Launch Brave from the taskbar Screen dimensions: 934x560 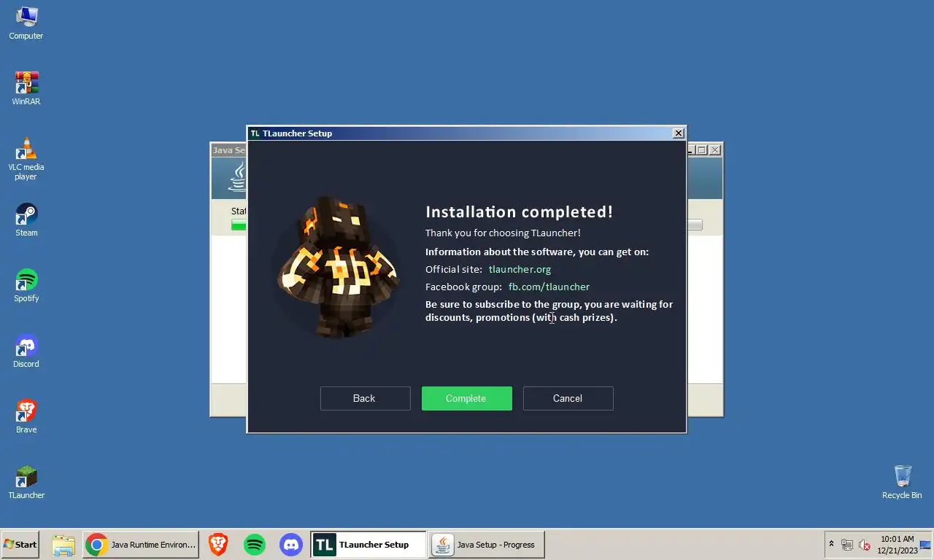pos(217,545)
